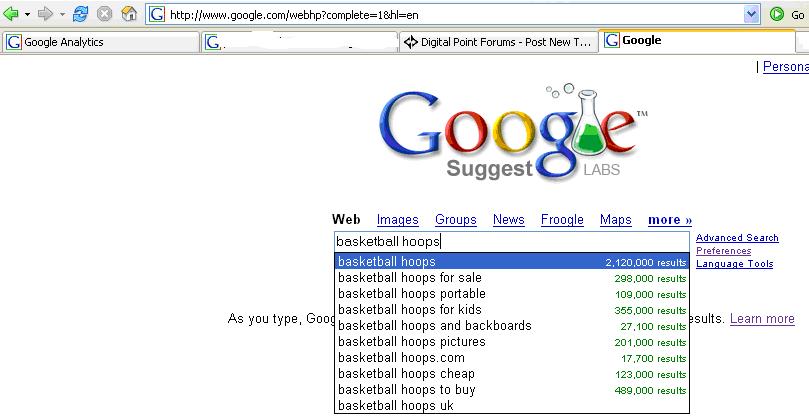The width and height of the screenshot is (809, 420).
Task: Open the Advanced Search link
Action: click(x=737, y=238)
